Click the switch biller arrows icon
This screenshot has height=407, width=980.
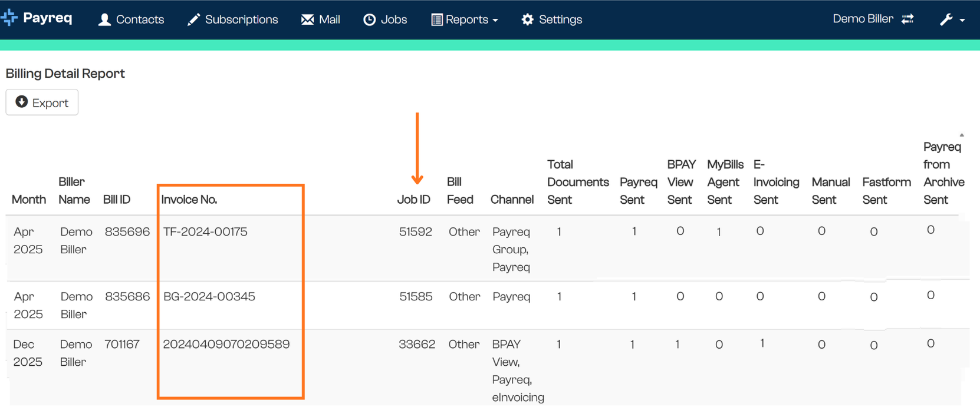tap(907, 19)
